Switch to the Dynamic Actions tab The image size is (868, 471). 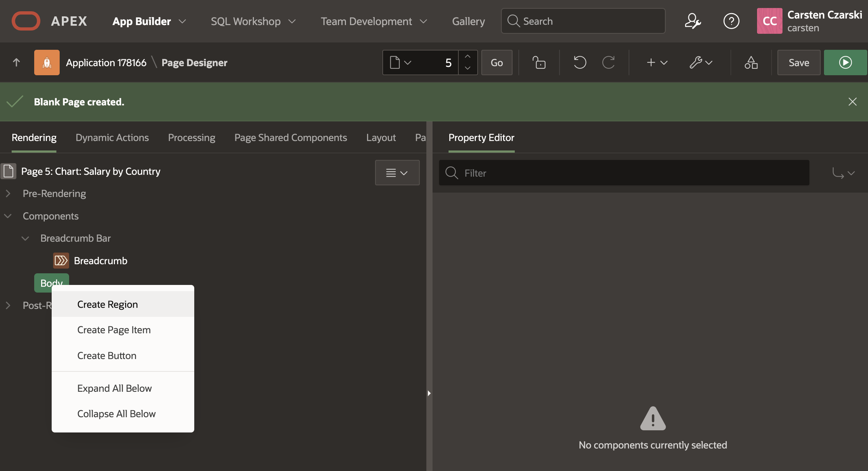[x=112, y=138]
